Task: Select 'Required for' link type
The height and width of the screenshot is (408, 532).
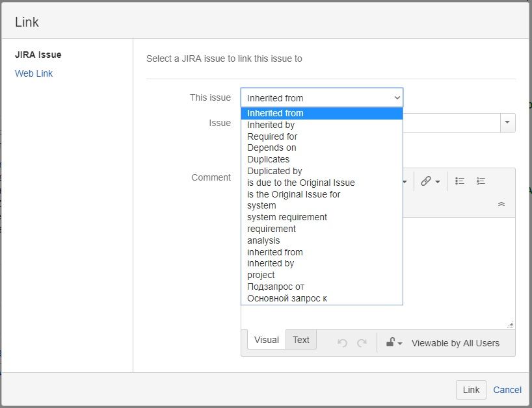Action: [322, 136]
